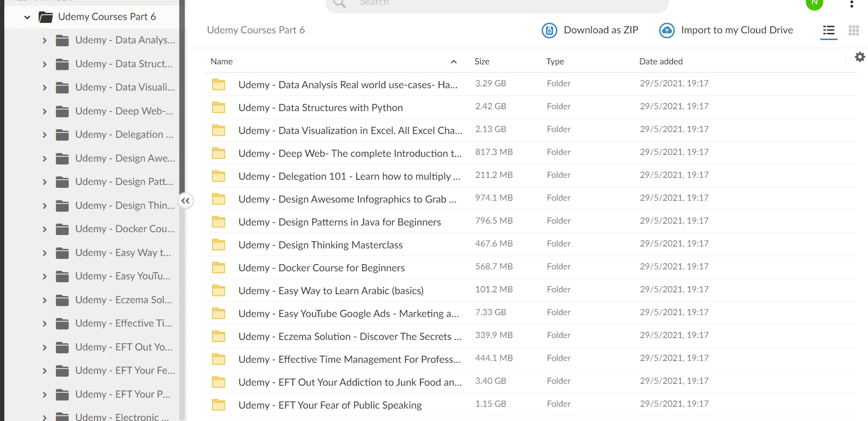The height and width of the screenshot is (421, 868).
Task: Click Download as ZIP button
Action: coord(590,30)
